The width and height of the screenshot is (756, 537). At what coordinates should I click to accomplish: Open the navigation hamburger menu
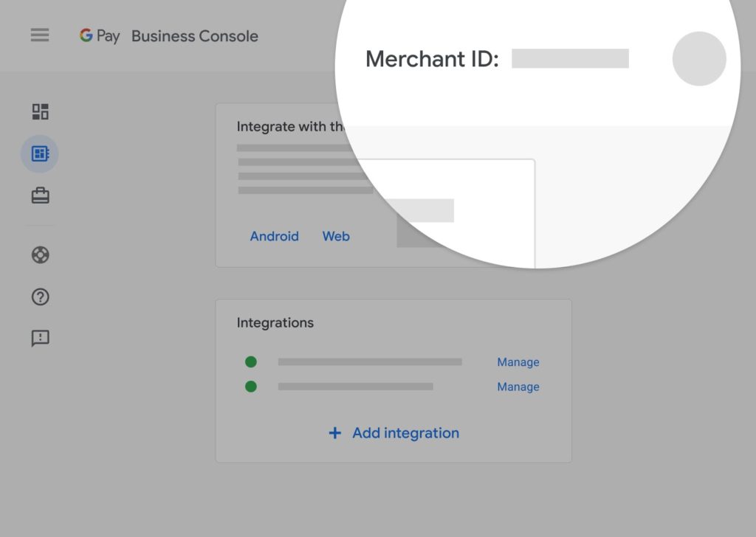(39, 35)
